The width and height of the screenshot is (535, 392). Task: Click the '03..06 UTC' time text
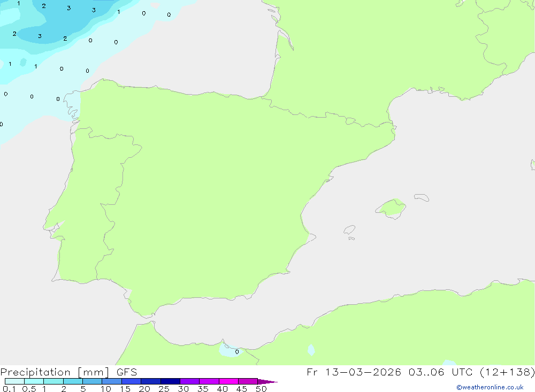(440, 372)
